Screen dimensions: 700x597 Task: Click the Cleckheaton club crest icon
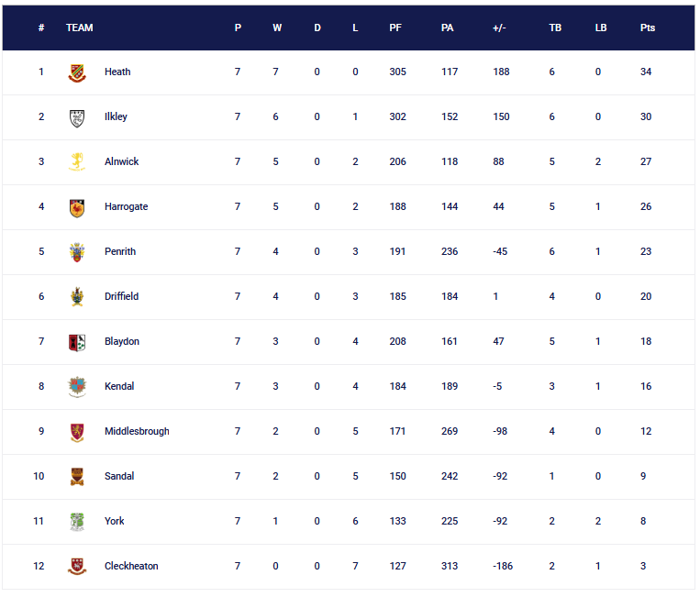(x=78, y=567)
